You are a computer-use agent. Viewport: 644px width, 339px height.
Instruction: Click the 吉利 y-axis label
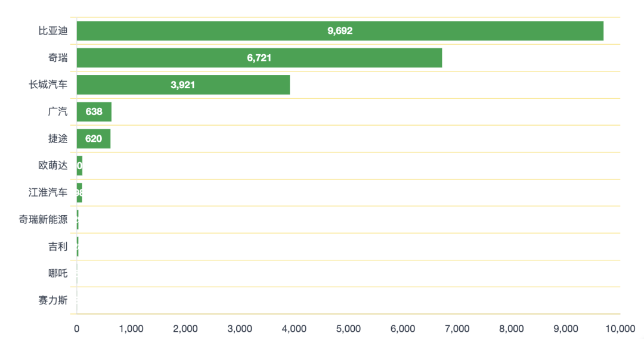click(58, 246)
